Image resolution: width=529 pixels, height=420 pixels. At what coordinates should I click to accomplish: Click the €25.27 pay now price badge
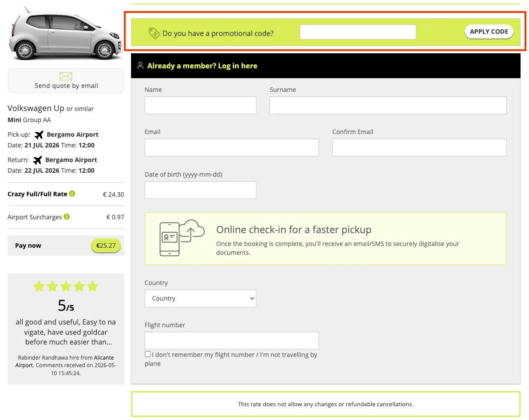coord(106,246)
